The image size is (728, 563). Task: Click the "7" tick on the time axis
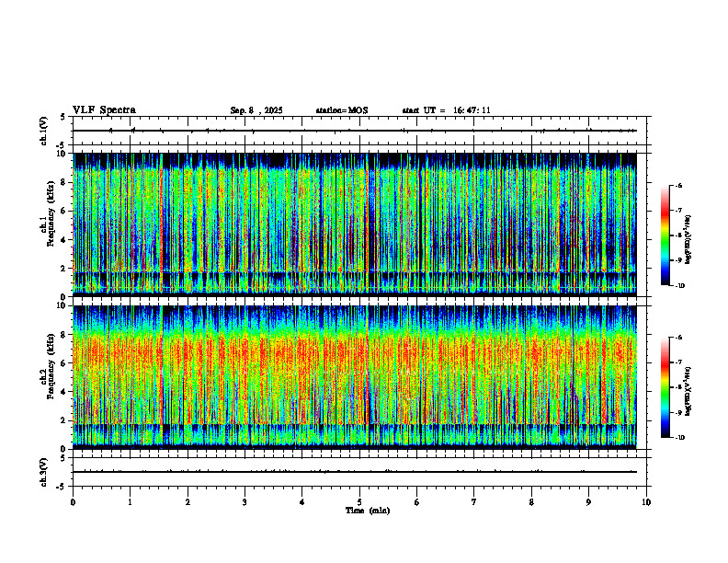coord(474,502)
